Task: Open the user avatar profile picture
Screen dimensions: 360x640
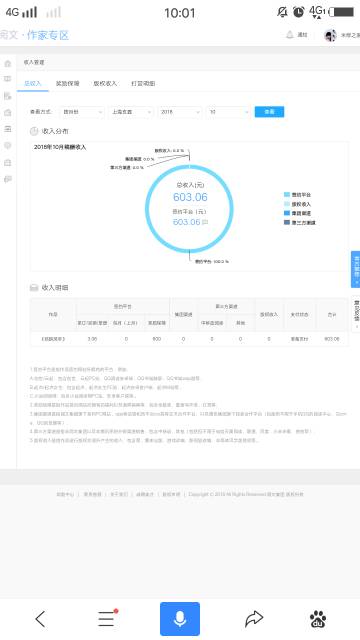Action: click(x=330, y=36)
